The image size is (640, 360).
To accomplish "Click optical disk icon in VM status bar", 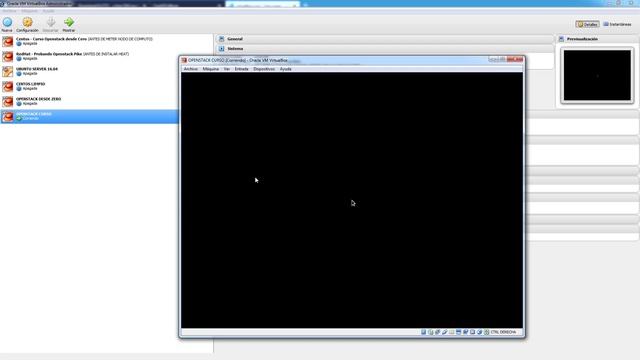I will pos(430,332).
